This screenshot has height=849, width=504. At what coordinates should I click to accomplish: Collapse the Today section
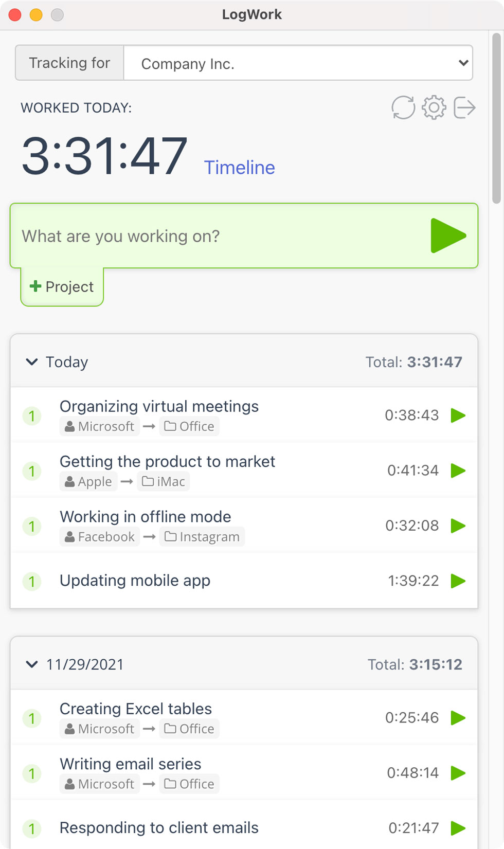(x=32, y=362)
